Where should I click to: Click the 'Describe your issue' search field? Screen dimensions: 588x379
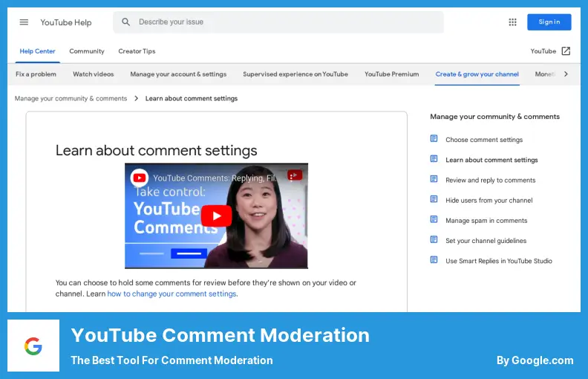click(x=286, y=22)
